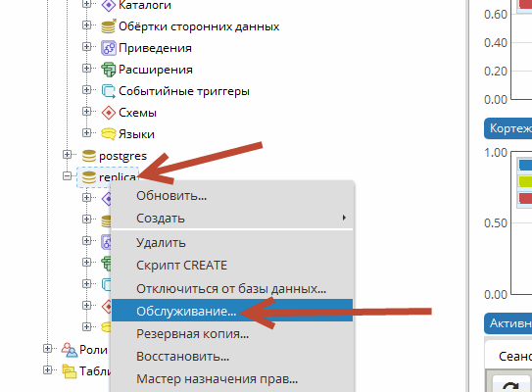Select the Роли tree label
532x392 pixels.
click(x=93, y=350)
